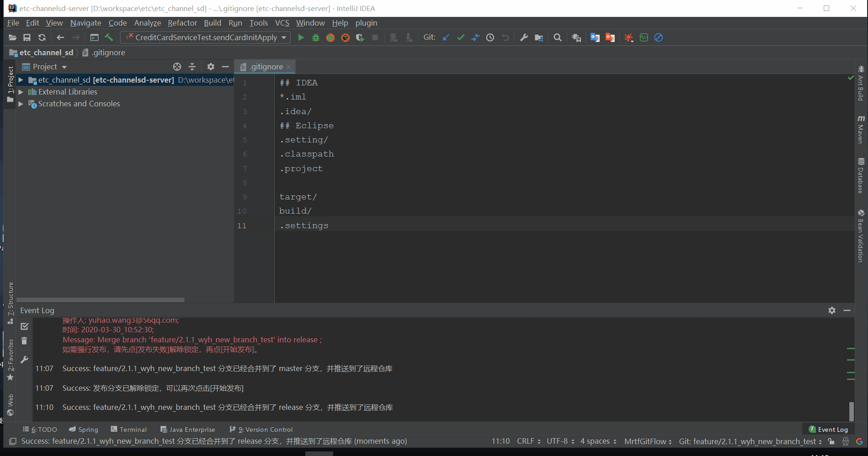The width and height of the screenshot is (868, 456).
Task: Open the 6: TODO tool window
Action: click(40, 430)
